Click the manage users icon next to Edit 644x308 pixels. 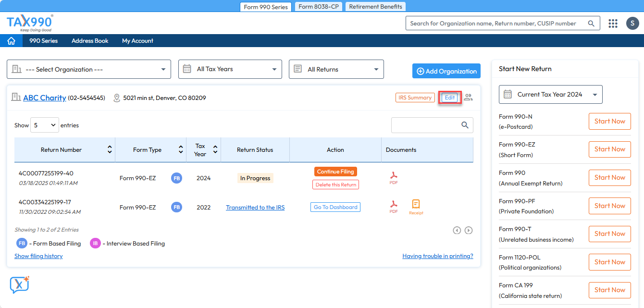coord(468,98)
